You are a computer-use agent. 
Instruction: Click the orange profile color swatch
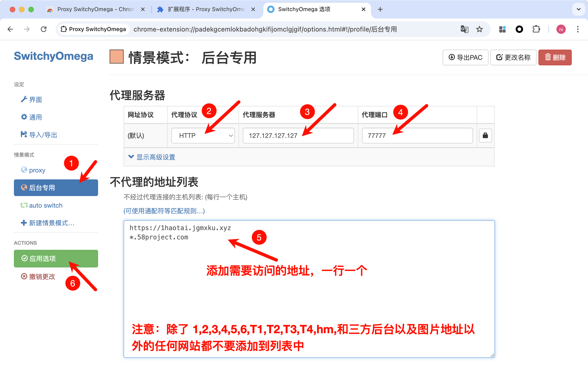pyautogui.click(x=116, y=57)
